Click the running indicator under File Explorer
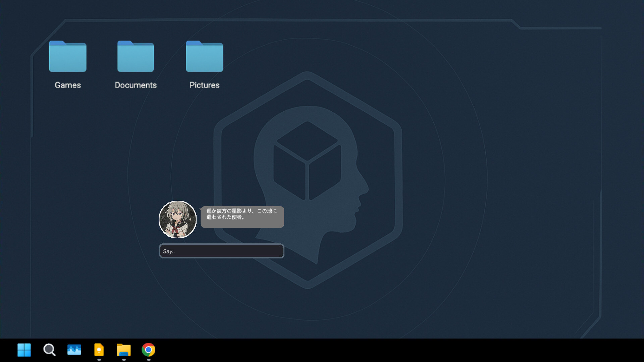Image resolution: width=644 pixels, height=362 pixels. coord(124,360)
